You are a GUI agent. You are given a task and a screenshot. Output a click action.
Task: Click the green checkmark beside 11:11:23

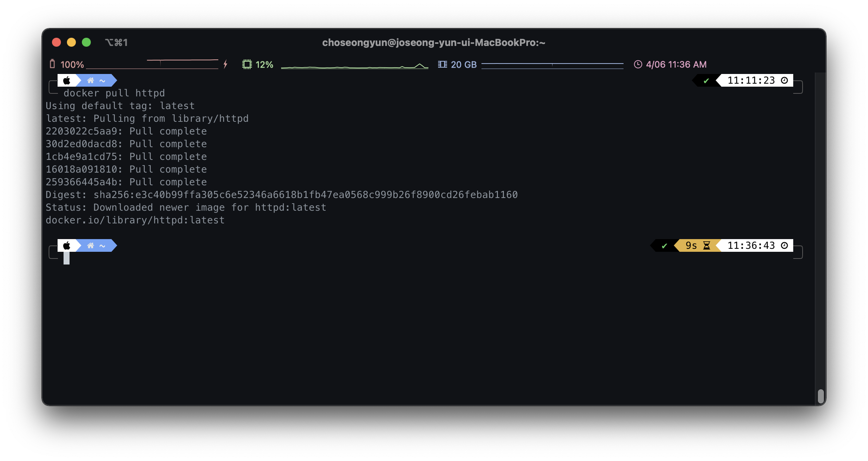coord(706,81)
